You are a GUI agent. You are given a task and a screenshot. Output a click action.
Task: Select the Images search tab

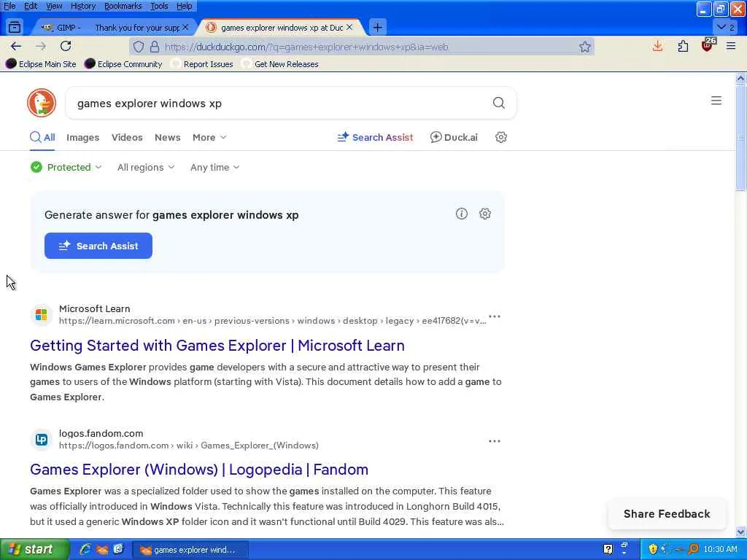(x=83, y=137)
